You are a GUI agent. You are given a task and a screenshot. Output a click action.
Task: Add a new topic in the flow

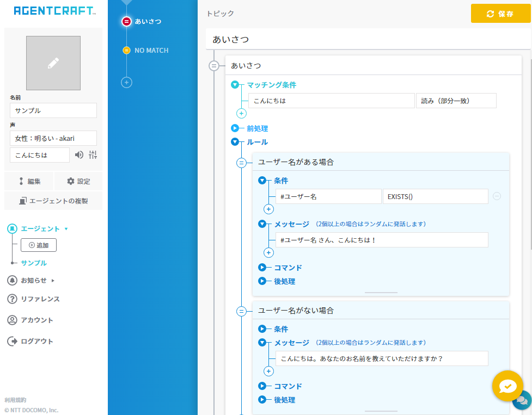click(126, 83)
